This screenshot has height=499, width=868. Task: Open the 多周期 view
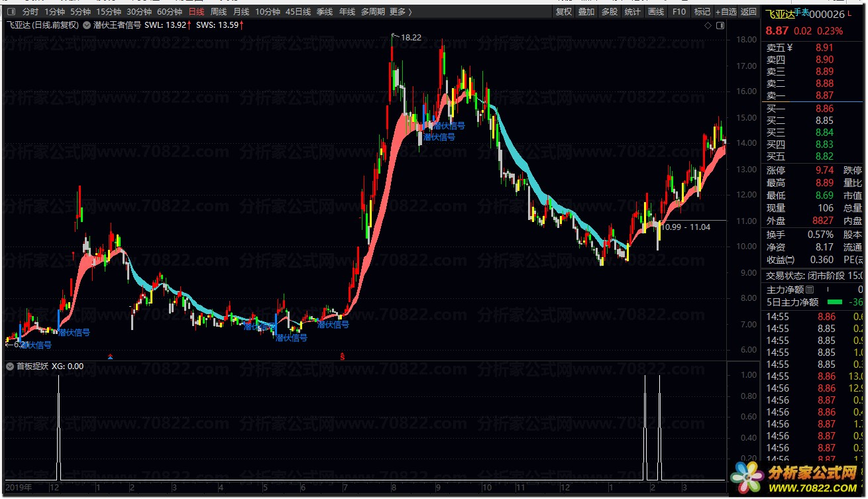tap(373, 11)
